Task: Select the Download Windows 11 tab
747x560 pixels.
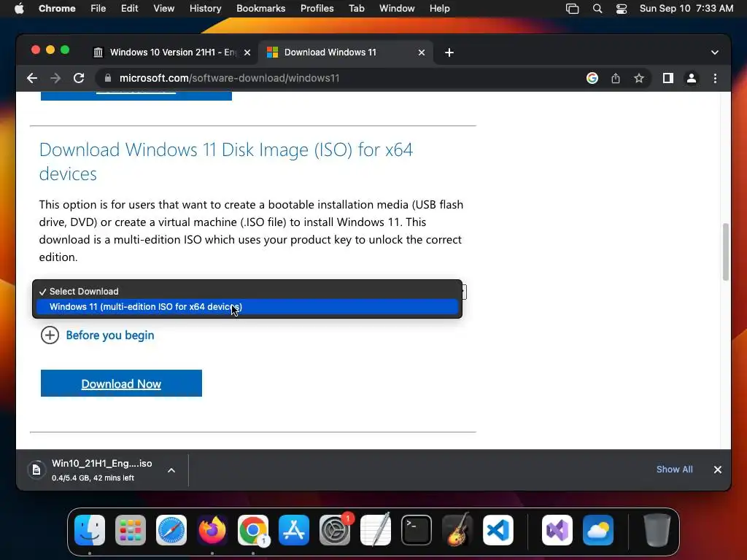Action: (345, 52)
